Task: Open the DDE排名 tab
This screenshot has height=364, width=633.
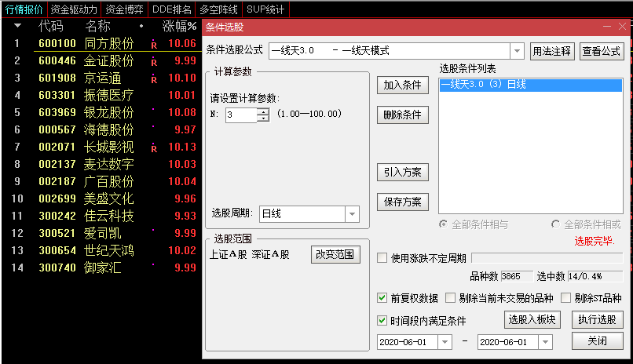Action: [172, 9]
